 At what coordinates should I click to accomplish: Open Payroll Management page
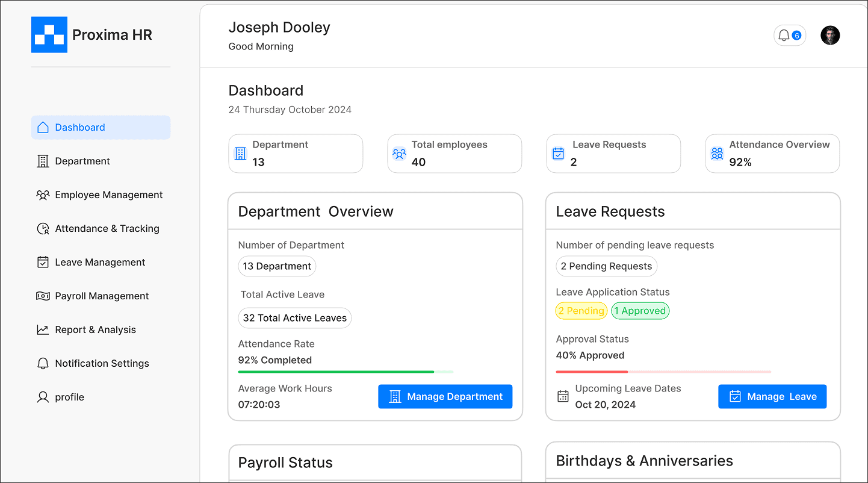coord(101,296)
